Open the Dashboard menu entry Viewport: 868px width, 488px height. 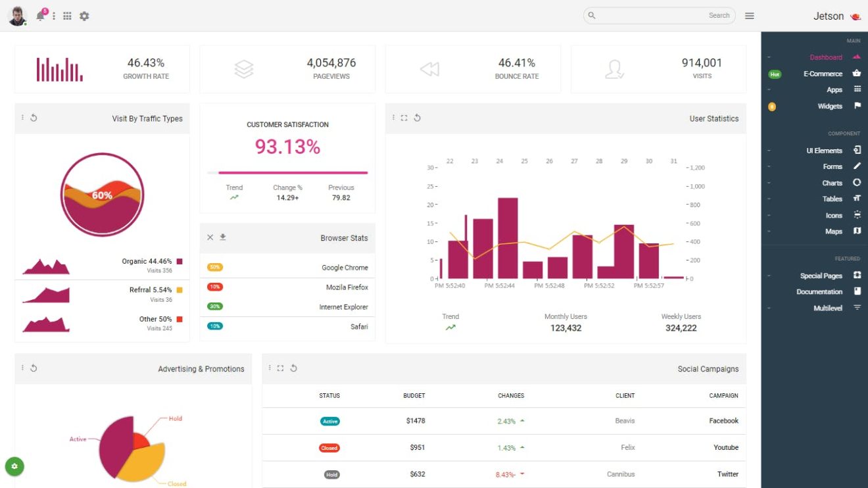click(x=826, y=57)
